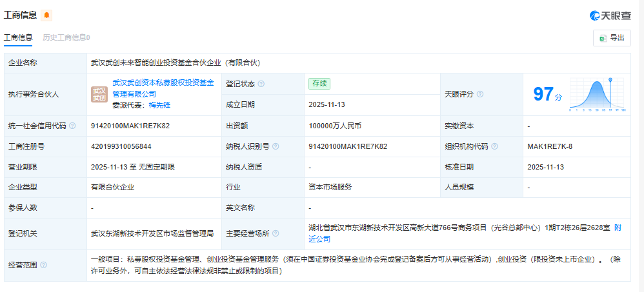Click help icon next to 统一社会信用代码
Screen dimensions: 644x292
click(72, 126)
